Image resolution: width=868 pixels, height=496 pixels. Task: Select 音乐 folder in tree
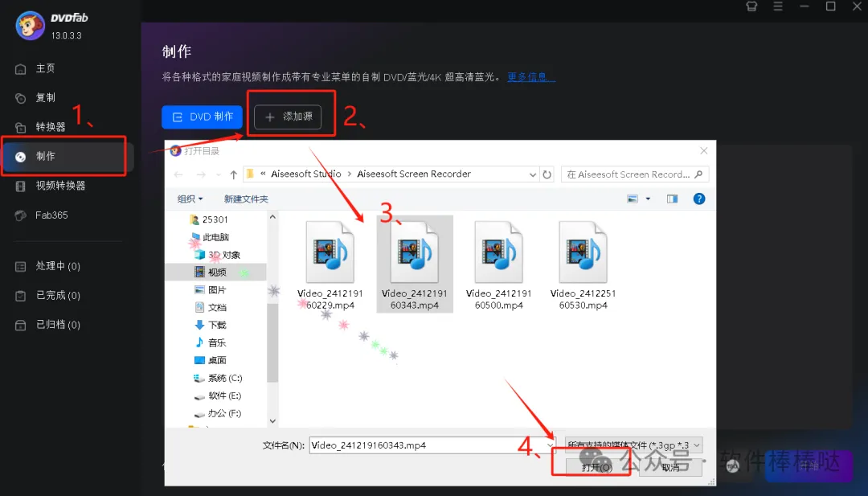(211, 342)
